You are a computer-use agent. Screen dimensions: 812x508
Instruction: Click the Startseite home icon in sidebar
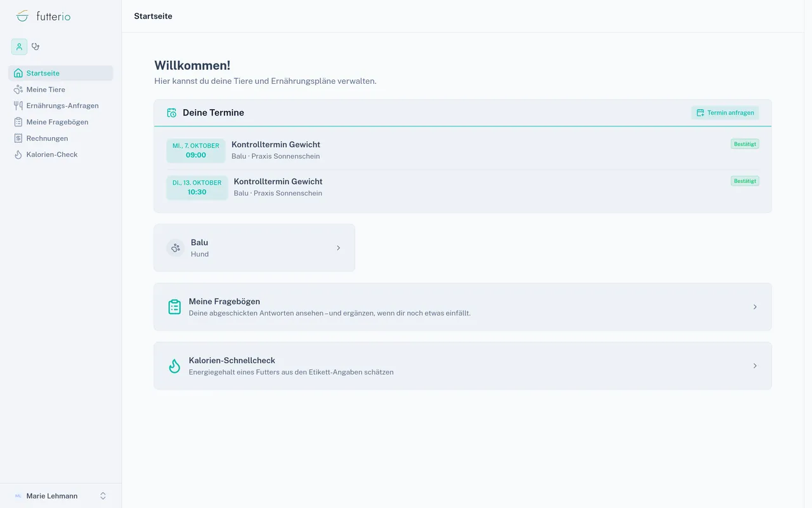tap(18, 73)
